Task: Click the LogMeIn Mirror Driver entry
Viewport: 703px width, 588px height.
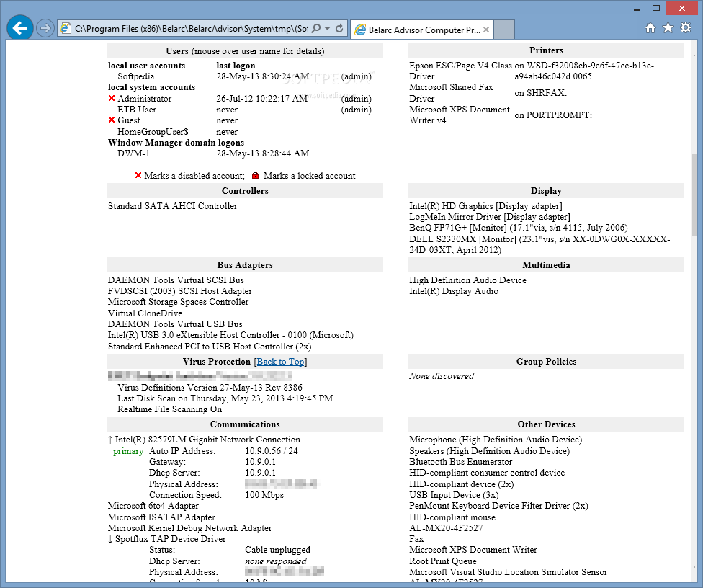Action: click(x=490, y=217)
